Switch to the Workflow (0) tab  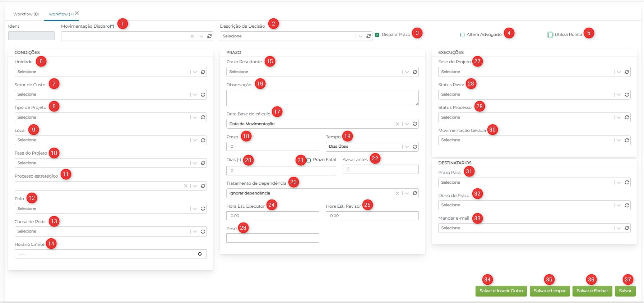(x=26, y=14)
